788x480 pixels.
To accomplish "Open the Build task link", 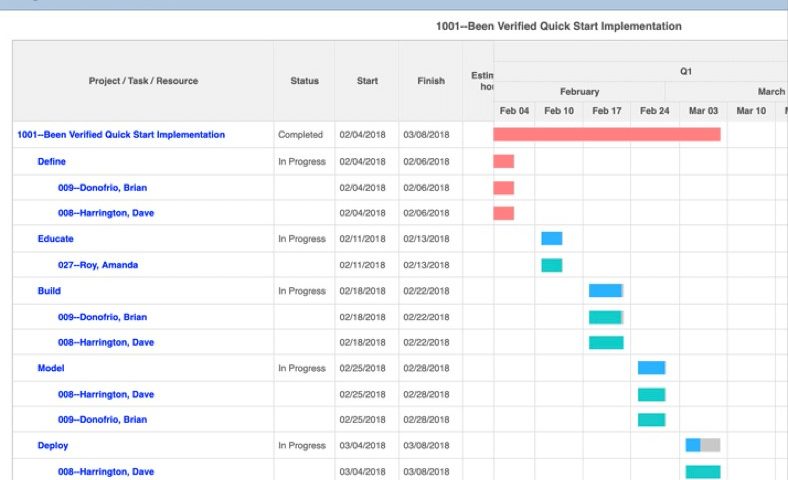I will point(49,291).
